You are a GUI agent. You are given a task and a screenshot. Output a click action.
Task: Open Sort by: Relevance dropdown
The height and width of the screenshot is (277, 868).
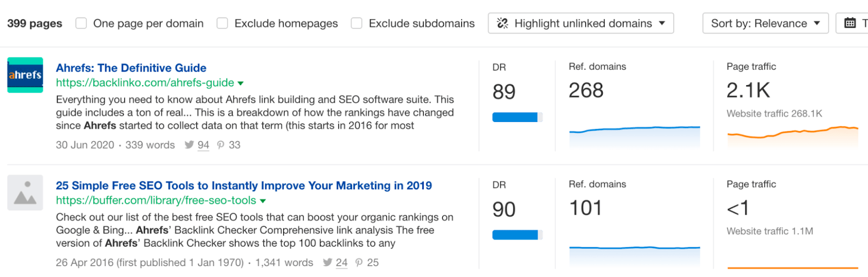765,23
